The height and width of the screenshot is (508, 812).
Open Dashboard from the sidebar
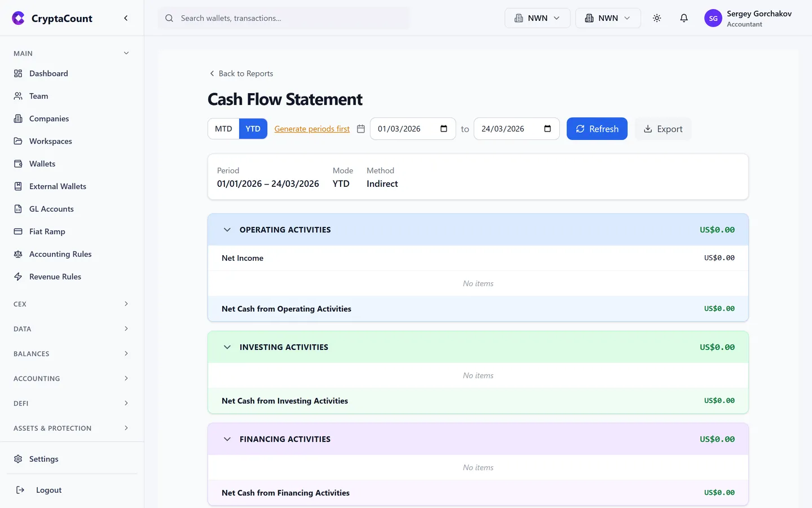(x=72, y=73)
